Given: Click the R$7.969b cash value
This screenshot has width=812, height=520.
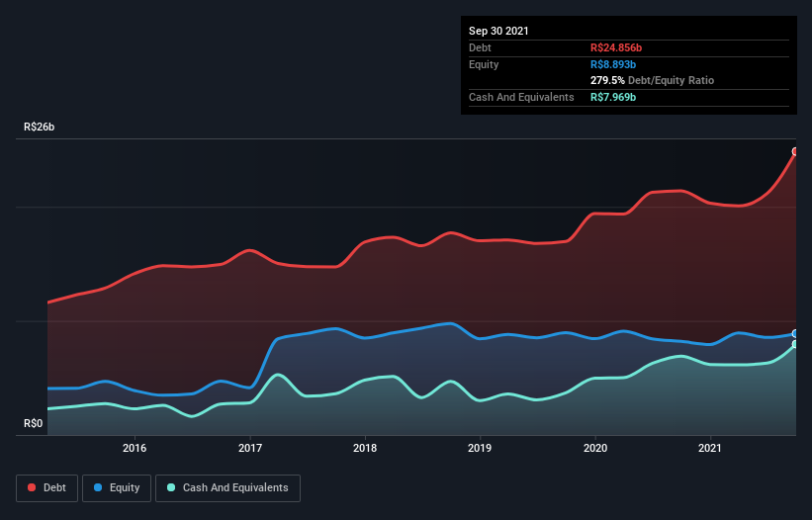Looking at the screenshot, I should [613, 97].
